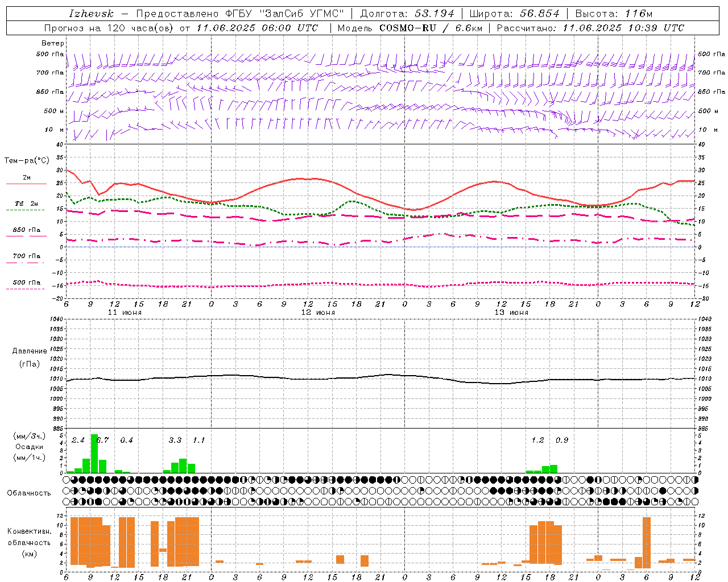Click the computed time 11.06.2025 10:39 UTC
This screenshot has width=728, height=582.
click(x=623, y=28)
